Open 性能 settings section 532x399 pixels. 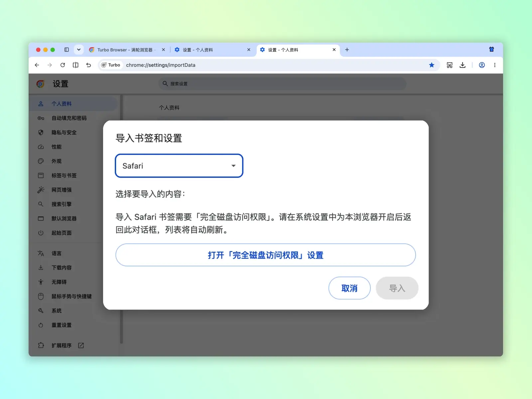point(73,147)
